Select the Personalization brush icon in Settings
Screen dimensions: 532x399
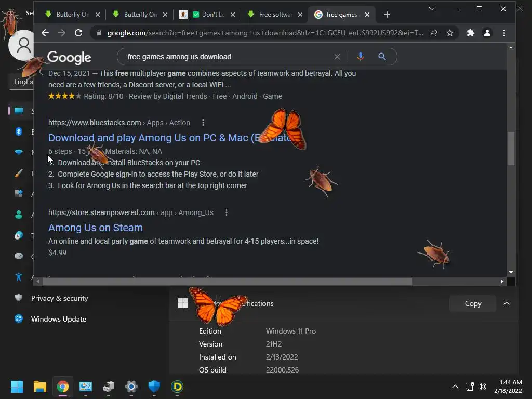[x=19, y=174]
